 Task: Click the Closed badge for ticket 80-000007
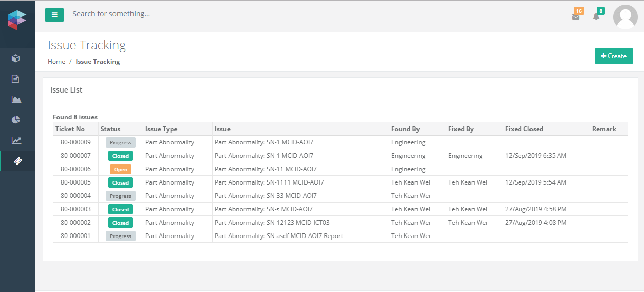coord(121,156)
